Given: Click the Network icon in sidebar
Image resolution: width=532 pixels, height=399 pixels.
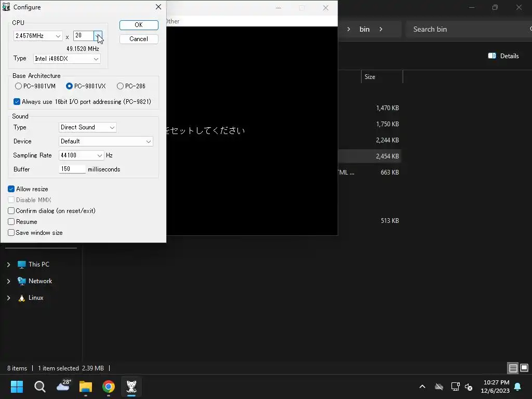Looking at the screenshot, I should [x=22, y=281].
